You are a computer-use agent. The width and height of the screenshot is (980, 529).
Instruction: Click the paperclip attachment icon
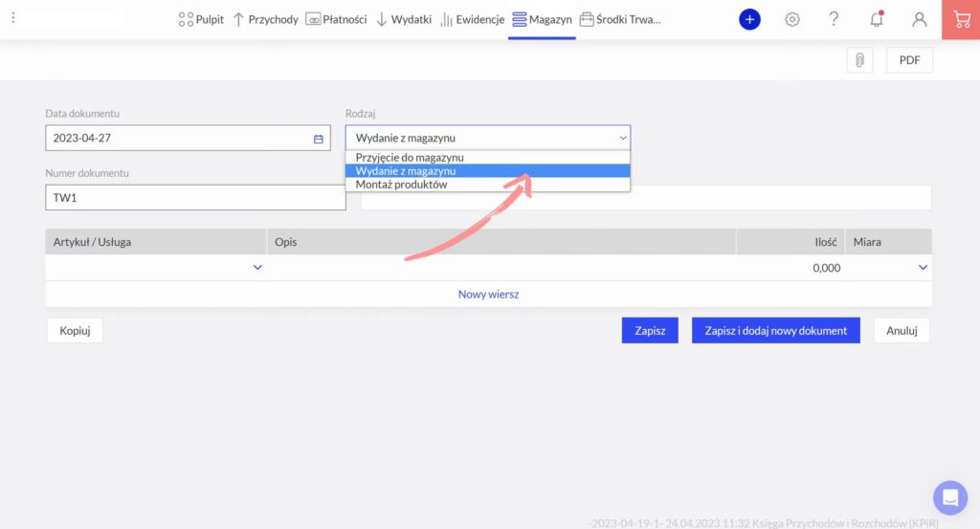(x=859, y=60)
